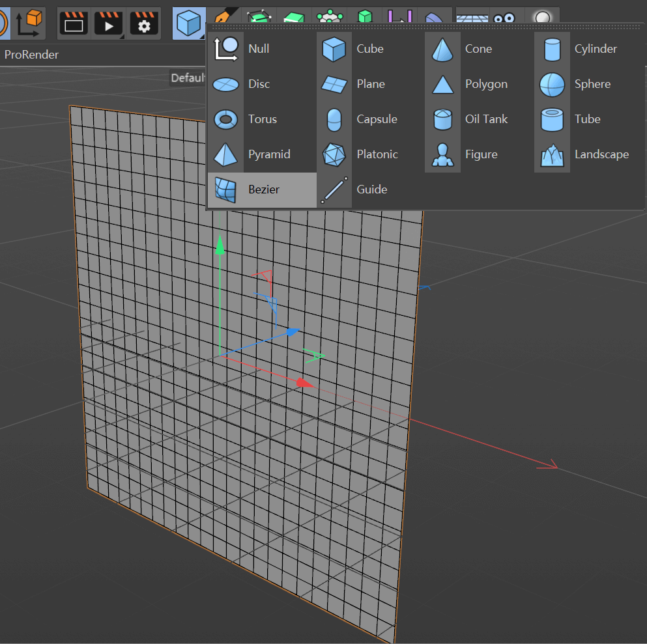Image resolution: width=647 pixels, height=644 pixels.
Task: Insert a Polygon primitive
Action: pos(479,84)
